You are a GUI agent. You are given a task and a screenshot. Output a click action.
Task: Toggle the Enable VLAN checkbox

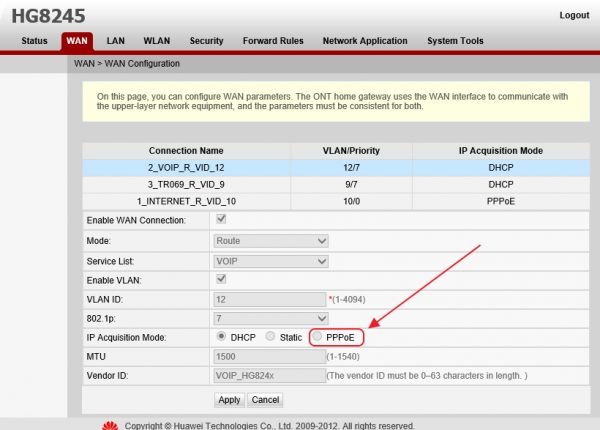coord(221,279)
